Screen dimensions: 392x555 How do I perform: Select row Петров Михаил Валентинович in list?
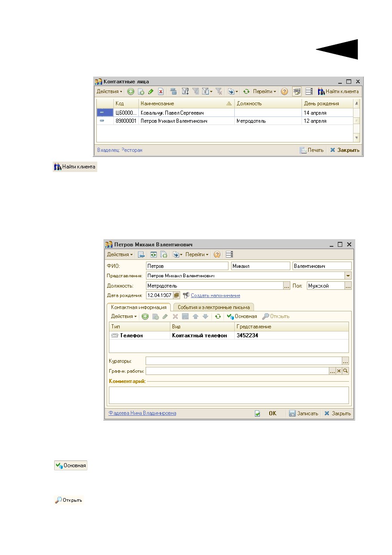(x=224, y=121)
